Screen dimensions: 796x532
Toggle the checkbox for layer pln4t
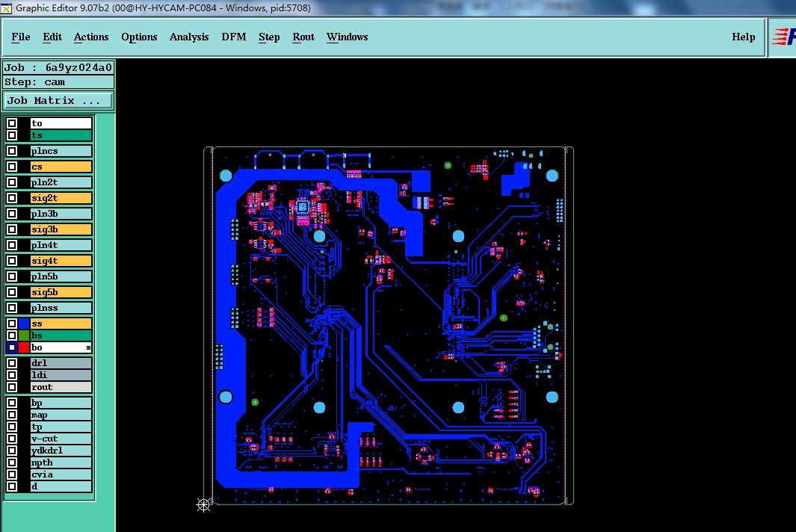(12, 245)
